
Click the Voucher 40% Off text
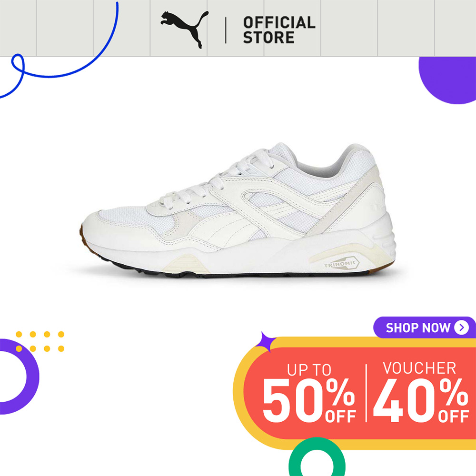421,392
